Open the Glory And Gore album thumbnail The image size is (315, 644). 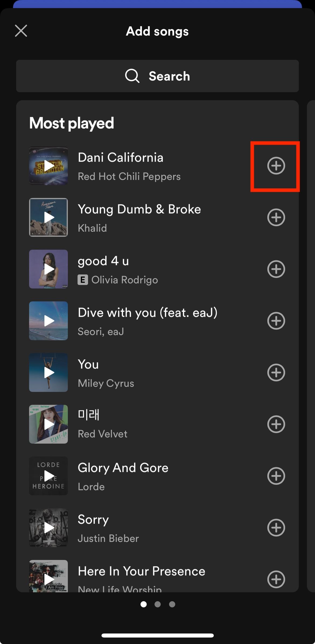coord(48,476)
